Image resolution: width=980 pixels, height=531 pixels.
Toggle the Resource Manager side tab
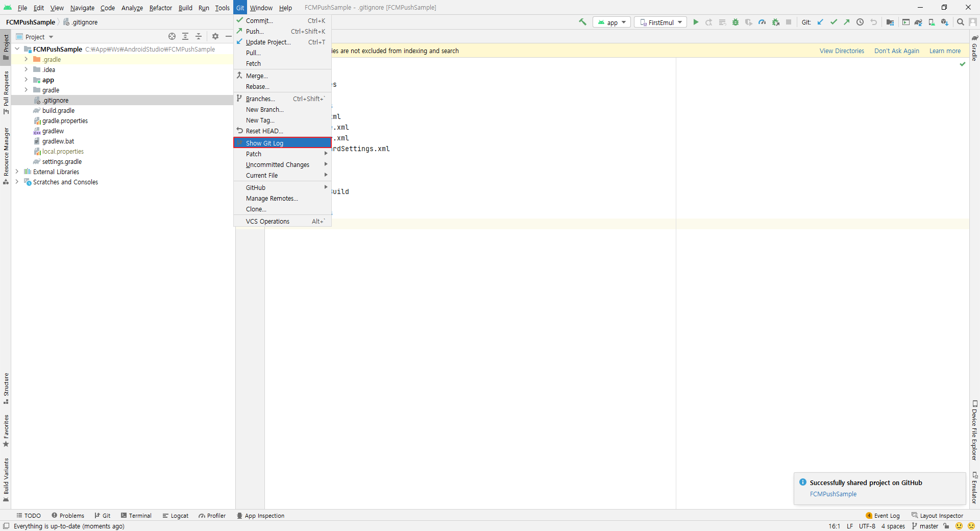pos(6,156)
